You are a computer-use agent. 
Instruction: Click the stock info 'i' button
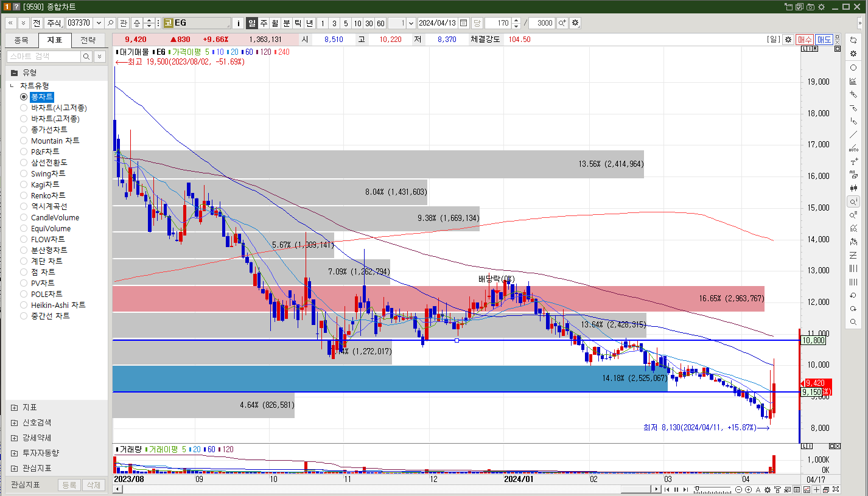point(239,23)
